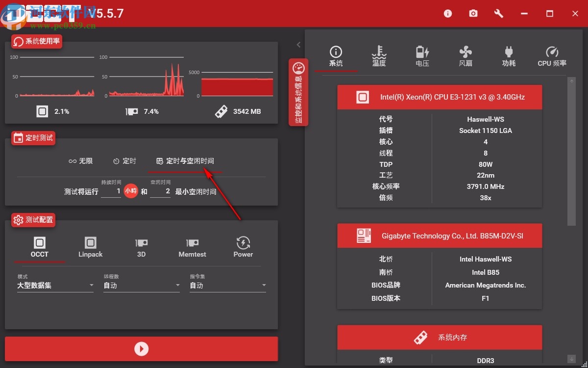Collapse the monitoring panel with the chevron
The image size is (588, 368).
[298, 44]
